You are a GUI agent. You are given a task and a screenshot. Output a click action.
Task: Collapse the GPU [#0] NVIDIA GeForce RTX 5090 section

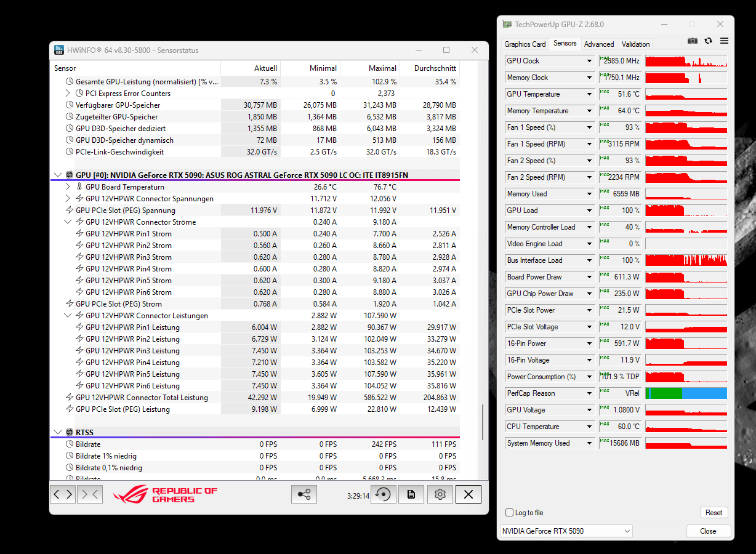coord(58,175)
